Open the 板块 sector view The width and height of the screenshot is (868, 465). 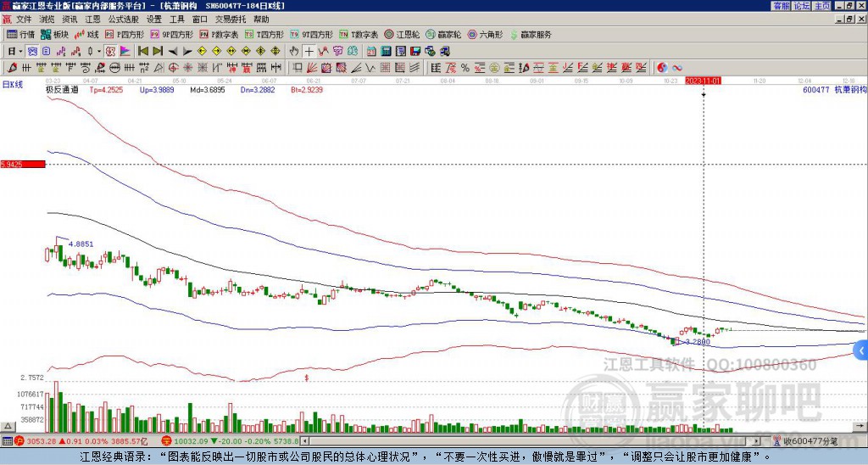tap(54, 34)
